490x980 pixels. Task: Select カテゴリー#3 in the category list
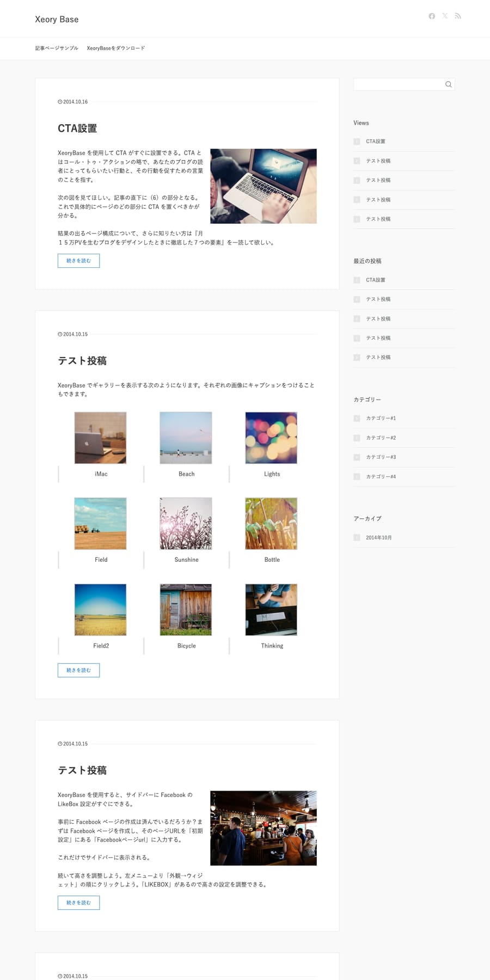(x=381, y=457)
